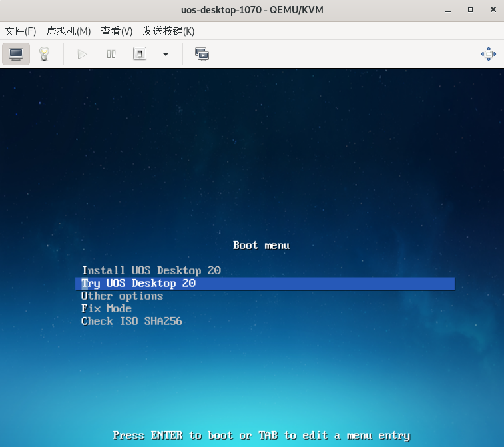Close the uos-desktop-1070 window
The width and height of the screenshot is (504, 447).
point(493,9)
